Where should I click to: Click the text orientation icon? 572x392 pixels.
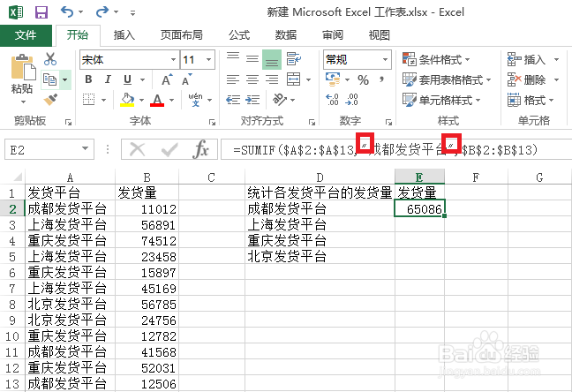coord(280,99)
